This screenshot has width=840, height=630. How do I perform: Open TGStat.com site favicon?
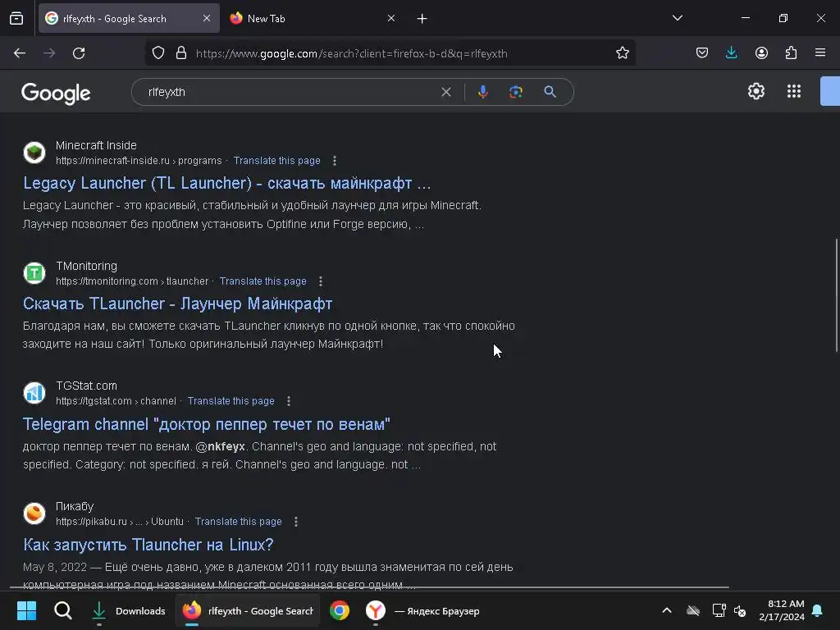click(x=34, y=393)
